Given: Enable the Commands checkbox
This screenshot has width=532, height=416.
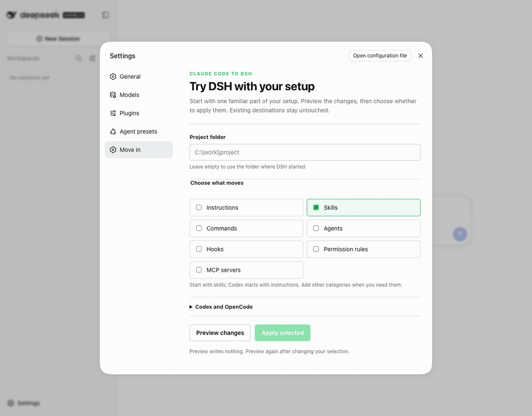Looking at the screenshot, I should pyautogui.click(x=199, y=228).
